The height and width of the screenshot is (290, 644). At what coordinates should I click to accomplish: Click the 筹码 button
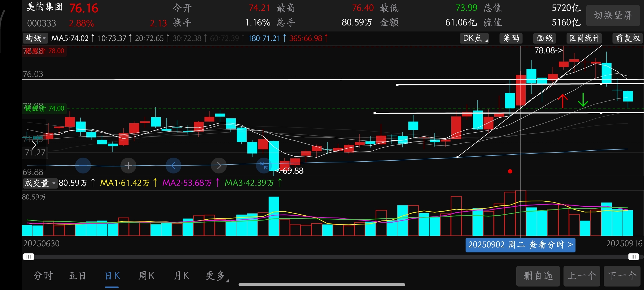pyautogui.click(x=511, y=38)
